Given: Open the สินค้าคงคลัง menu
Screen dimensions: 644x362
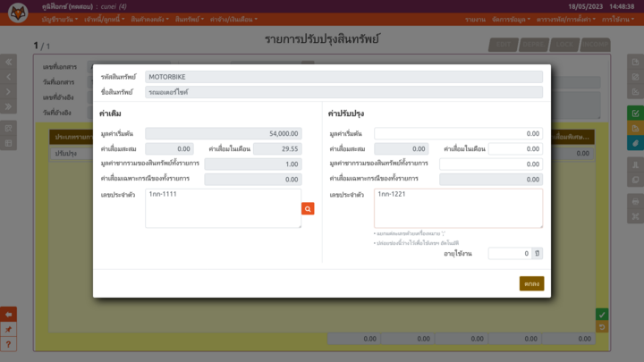Looking at the screenshot, I should coord(150,20).
